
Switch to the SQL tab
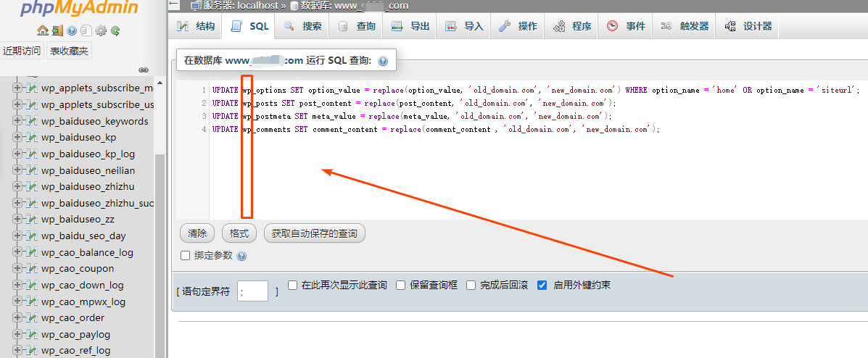coord(249,26)
